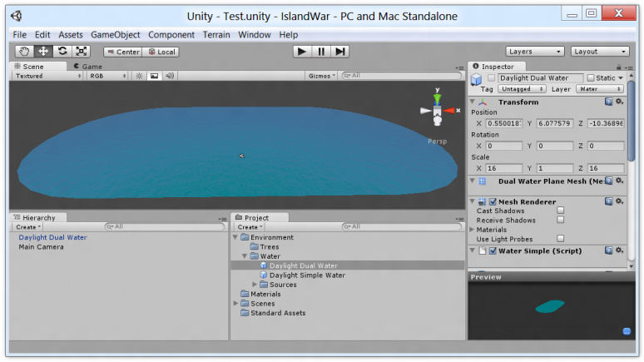Select Daylight Simple Water prefab
Image resolution: width=644 pixels, height=362 pixels.
[x=307, y=275]
